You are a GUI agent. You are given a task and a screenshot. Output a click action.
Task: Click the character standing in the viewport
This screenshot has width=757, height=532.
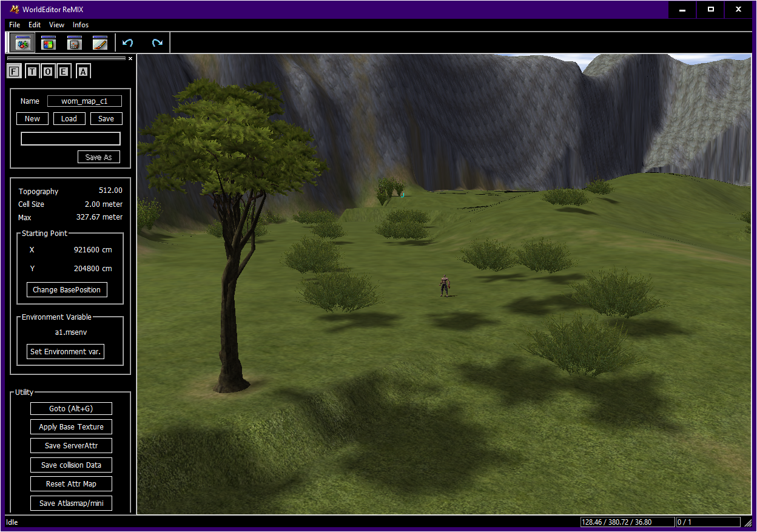pyautogui.click(x=445, y=286)
